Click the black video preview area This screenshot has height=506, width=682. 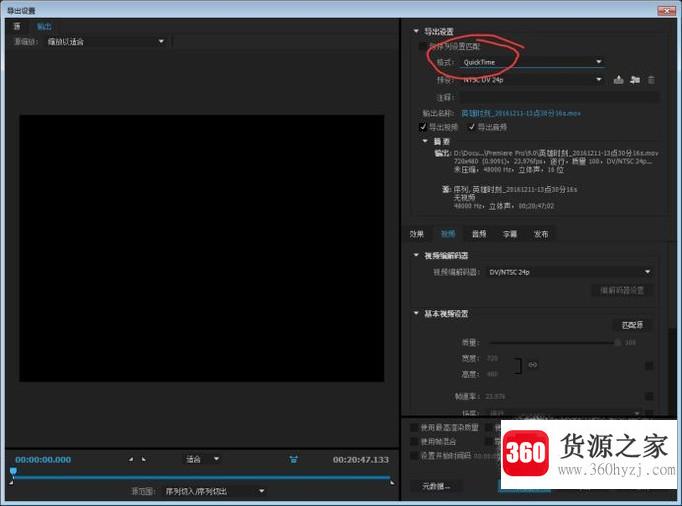pyautogui.click(x=201, y=248)
